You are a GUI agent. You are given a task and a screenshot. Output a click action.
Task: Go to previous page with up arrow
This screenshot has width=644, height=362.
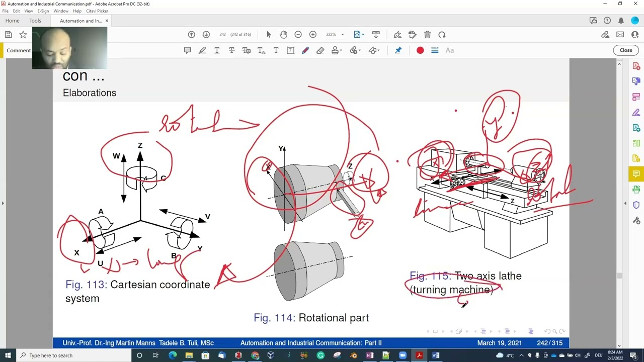pos(192,35)
